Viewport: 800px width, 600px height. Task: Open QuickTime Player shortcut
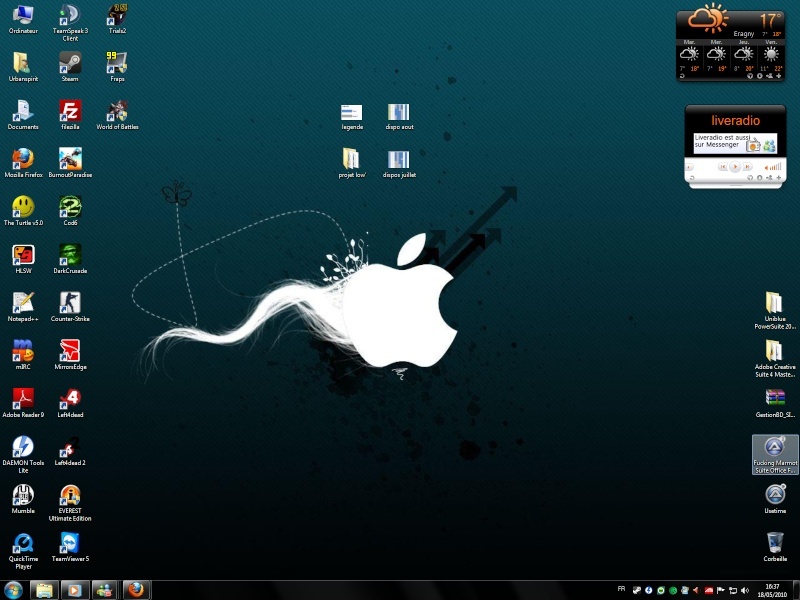23,551
